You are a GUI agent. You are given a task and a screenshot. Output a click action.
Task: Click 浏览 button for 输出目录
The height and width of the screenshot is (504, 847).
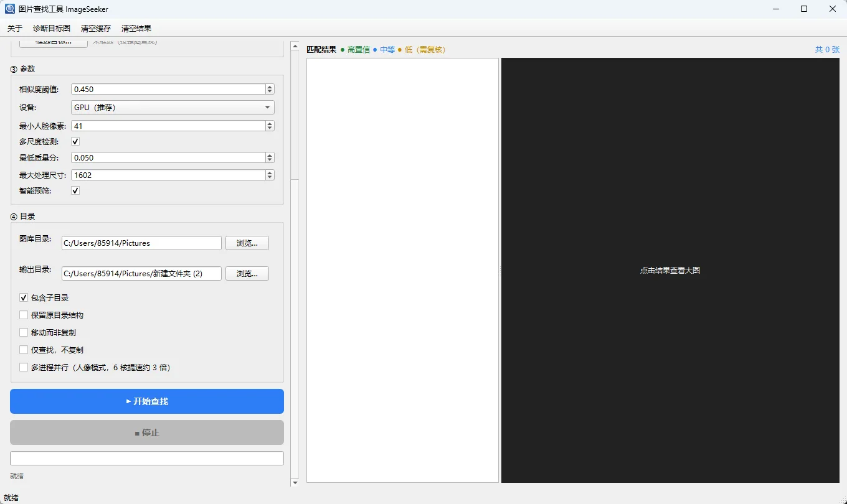click(x=247, y=274)
